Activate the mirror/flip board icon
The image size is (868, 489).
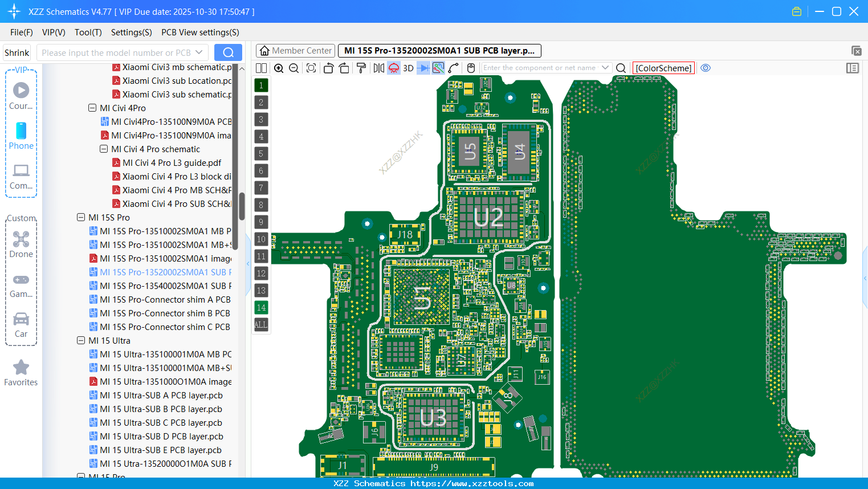pos(378,68)
